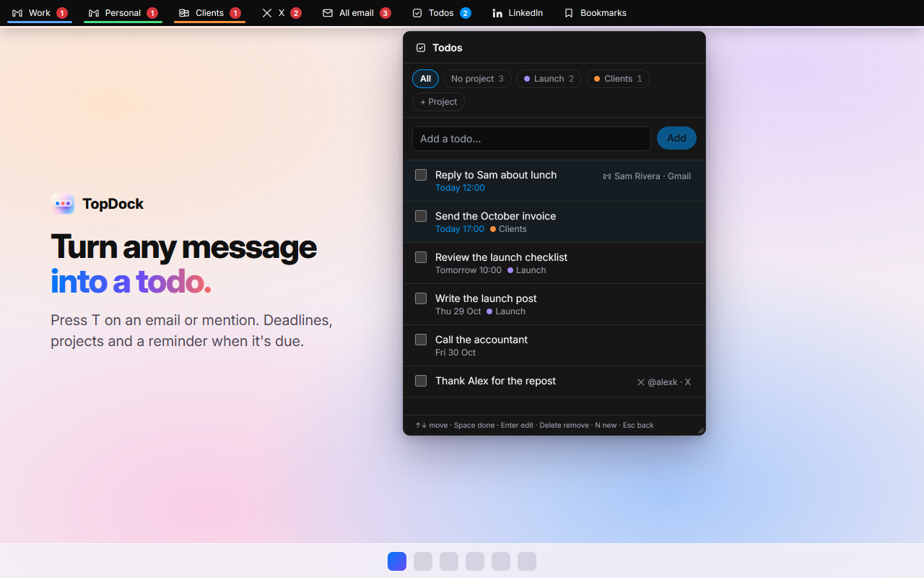Click the "Thank Alex for the repost" title
This screenshot has width=924, height=578.
pos(495,381)
